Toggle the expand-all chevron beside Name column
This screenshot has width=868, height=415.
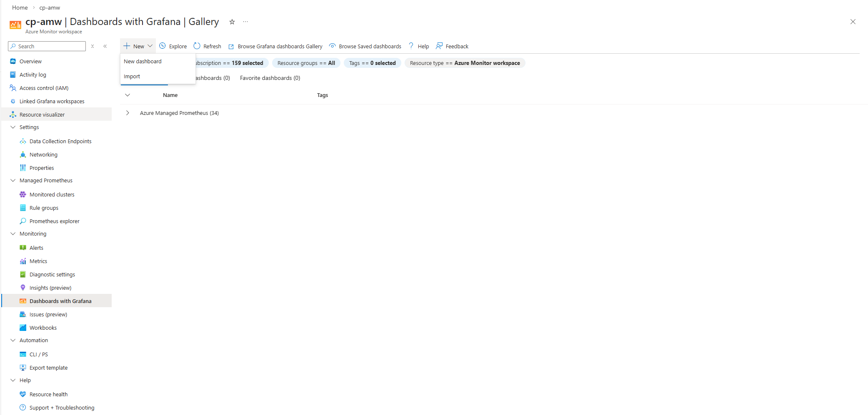(x=128, y=95)
